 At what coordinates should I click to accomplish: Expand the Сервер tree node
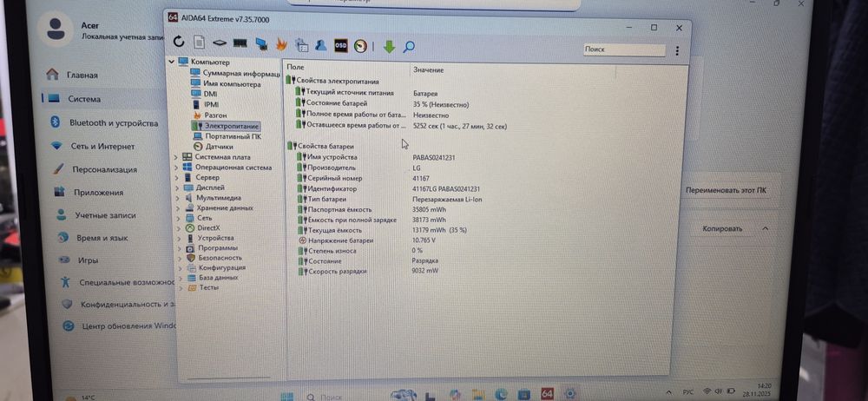tap(176, 178)
